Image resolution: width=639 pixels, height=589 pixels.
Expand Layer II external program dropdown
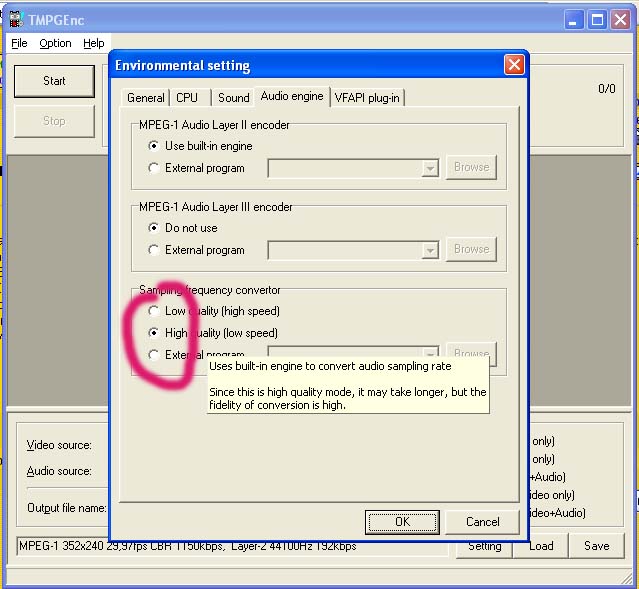tap(430, 168)
